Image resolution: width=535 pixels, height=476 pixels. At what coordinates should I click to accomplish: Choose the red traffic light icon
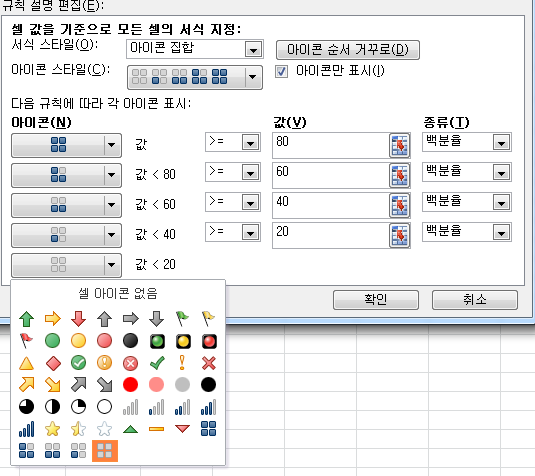coord(208,341)
